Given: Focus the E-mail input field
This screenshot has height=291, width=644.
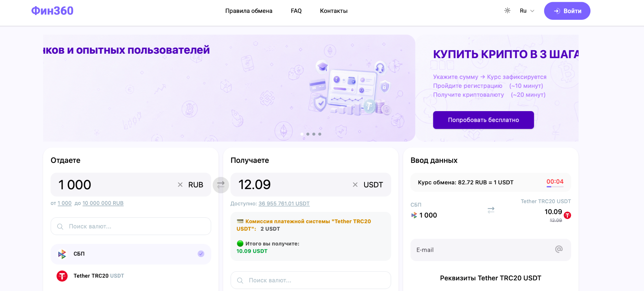Looking at the screenshot, I should (491, 250).
